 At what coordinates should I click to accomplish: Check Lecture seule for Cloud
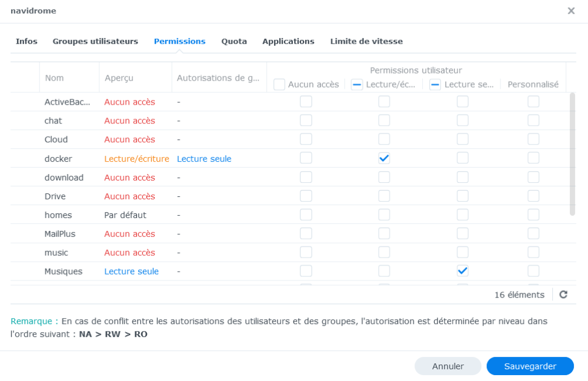tap(462, 139)
